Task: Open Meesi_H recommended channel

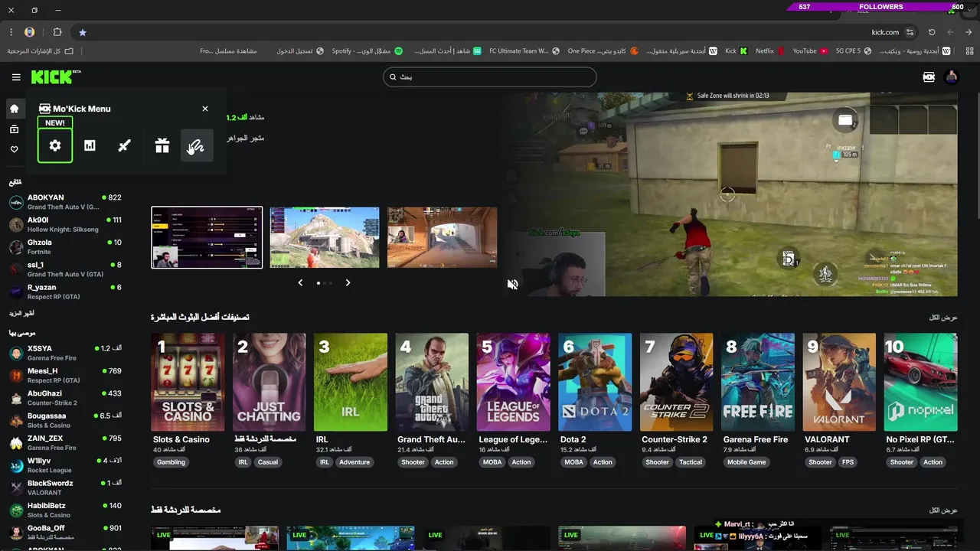Action: 65,375
